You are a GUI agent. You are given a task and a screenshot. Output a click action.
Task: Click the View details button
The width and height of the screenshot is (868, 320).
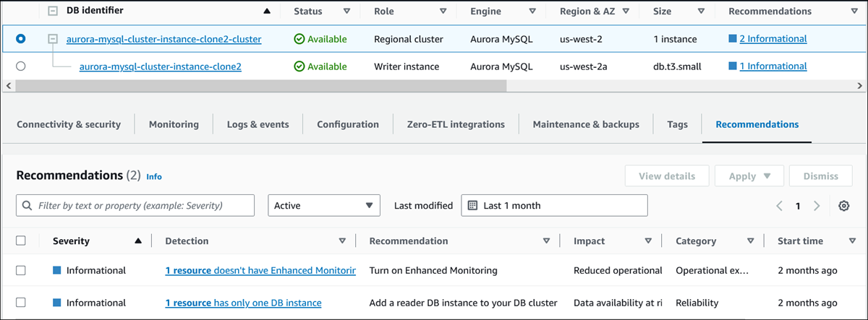667,176
